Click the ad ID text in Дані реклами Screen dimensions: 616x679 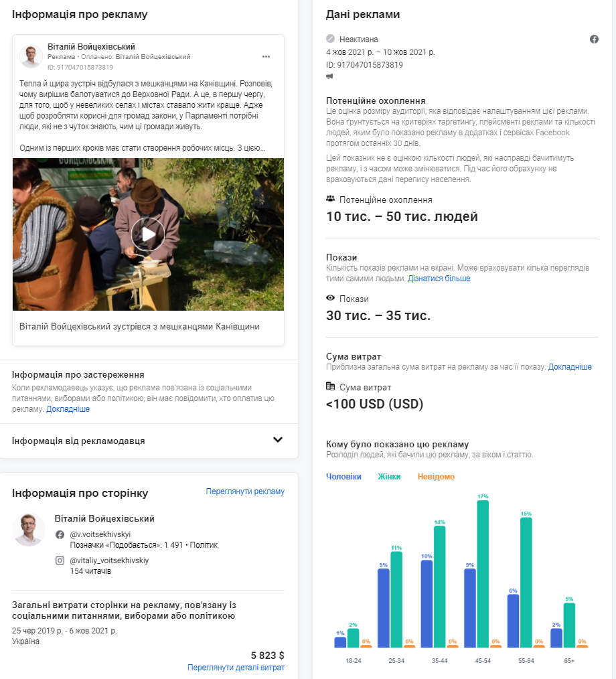click(364, 65)
